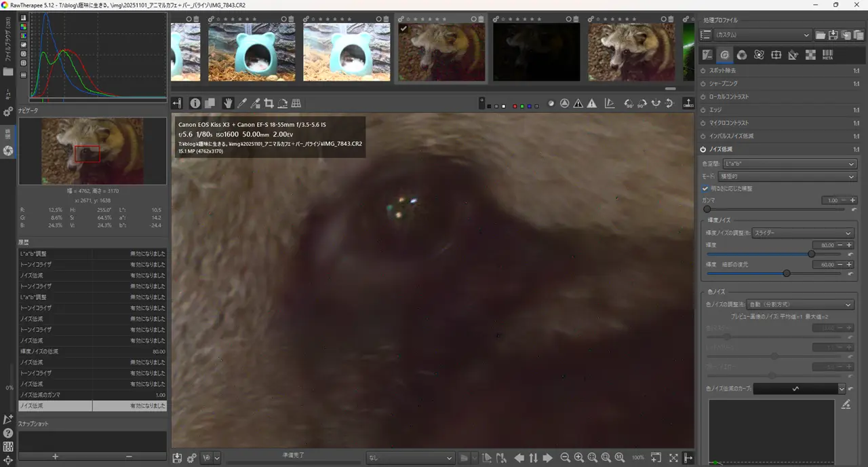Viewport: 868px width, 467px height.
Task: Uncheck the 明るさに応じた補整 checkbox
Action: coord(706,188)
